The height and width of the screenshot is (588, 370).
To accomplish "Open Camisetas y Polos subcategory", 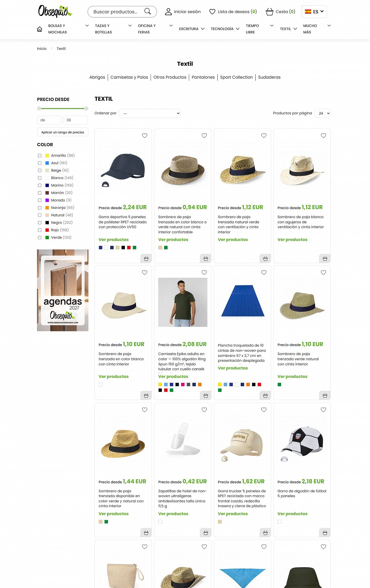I will [x=129, y=77].
